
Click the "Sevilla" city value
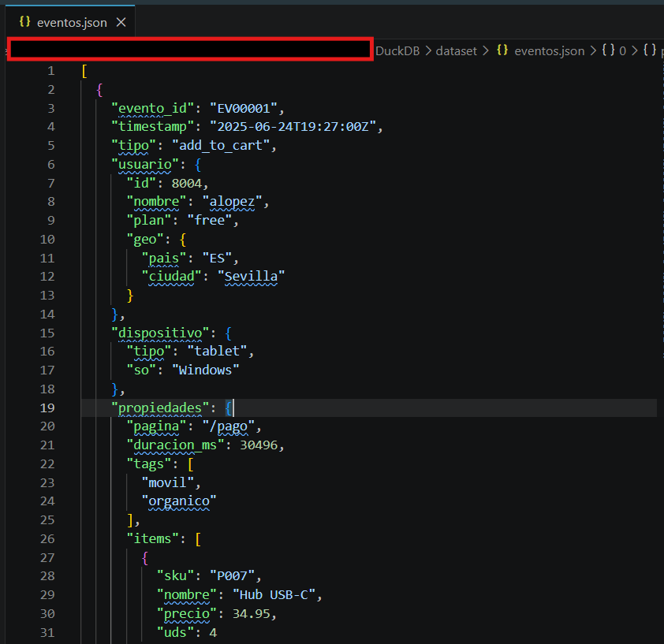tap(251, 277)
